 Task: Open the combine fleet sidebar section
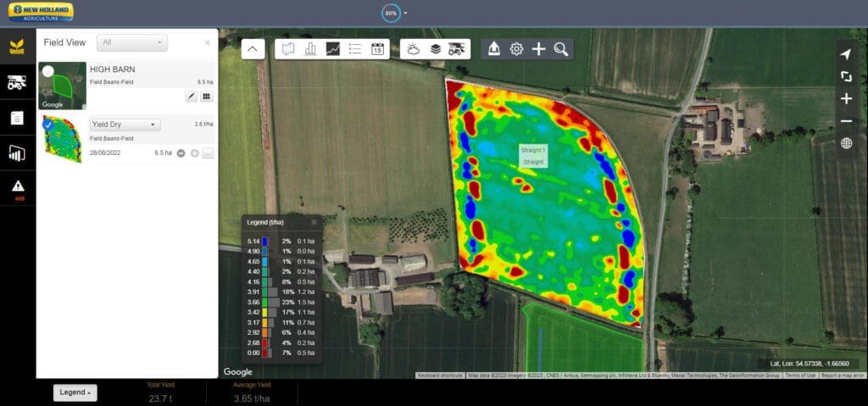17,82
